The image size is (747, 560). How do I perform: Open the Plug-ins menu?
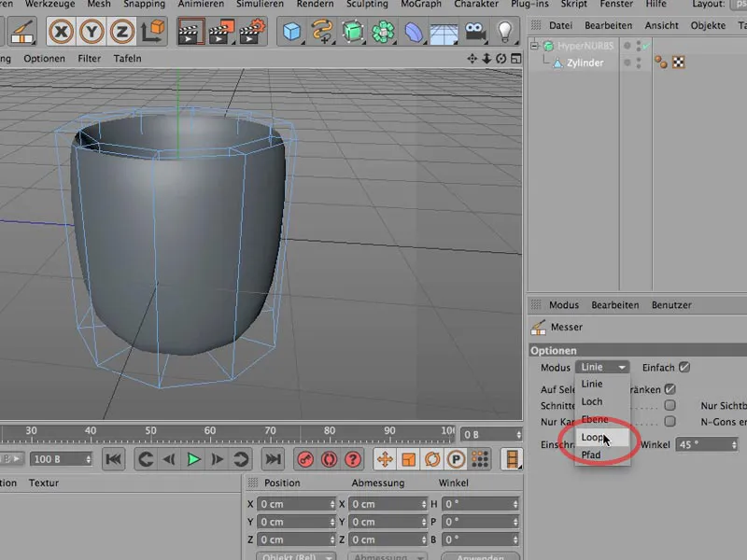(x=529, y=4)
